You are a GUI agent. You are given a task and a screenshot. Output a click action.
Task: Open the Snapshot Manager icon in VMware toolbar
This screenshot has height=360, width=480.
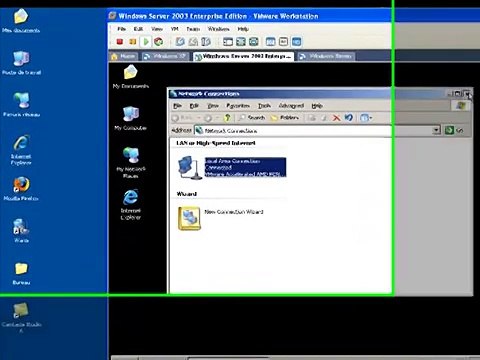206,42
